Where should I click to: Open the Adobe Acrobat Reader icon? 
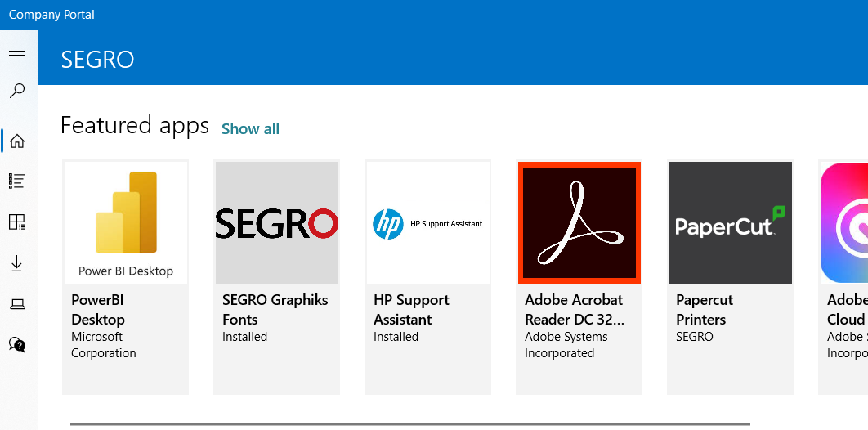[579, 222]
